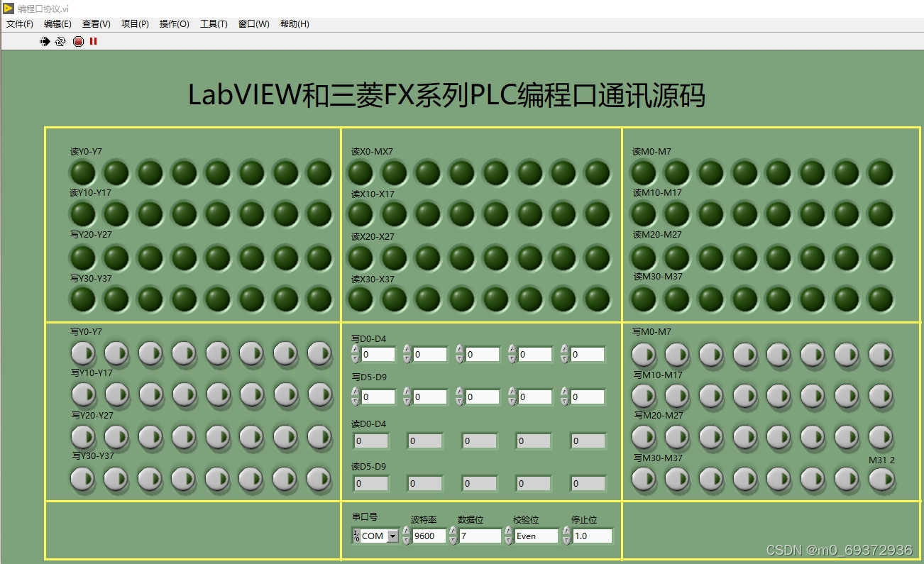
Task: Click the LabVIEW VI icon in the title bar
Action: (x=9, y=8)
